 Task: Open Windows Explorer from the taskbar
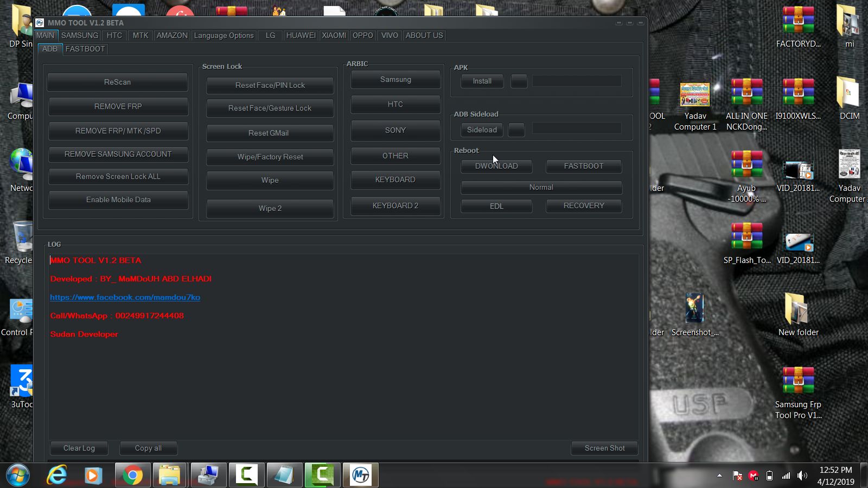[x=170, y=476]
